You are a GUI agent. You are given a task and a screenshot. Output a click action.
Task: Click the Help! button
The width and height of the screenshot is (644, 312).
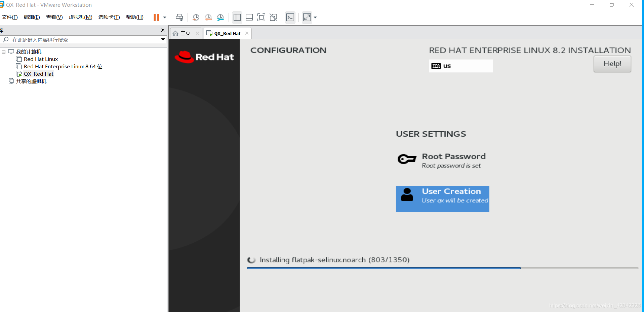point(612,64)
